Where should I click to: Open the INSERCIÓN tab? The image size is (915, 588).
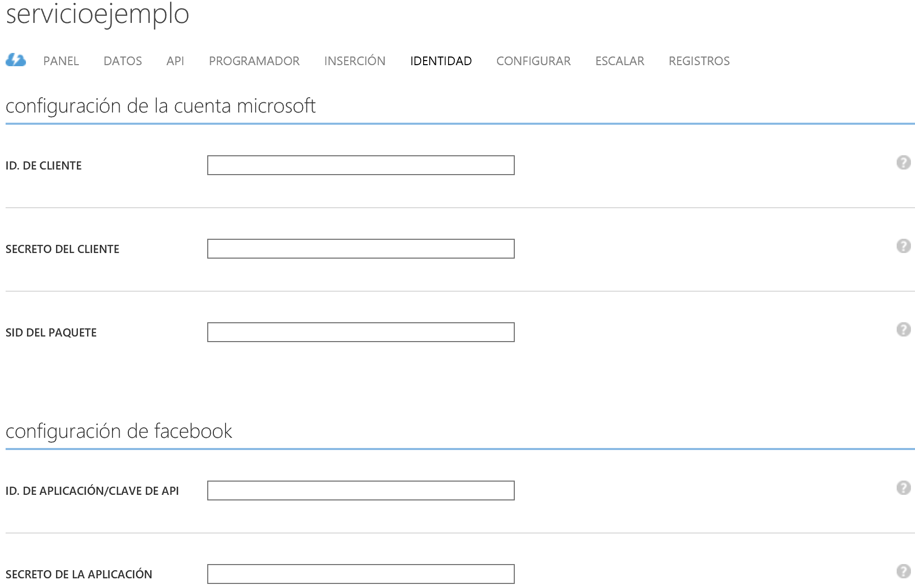point(354,61)
